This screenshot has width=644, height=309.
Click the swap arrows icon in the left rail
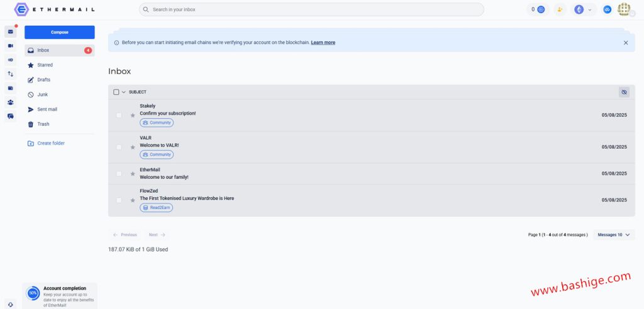tap(10, 74)
